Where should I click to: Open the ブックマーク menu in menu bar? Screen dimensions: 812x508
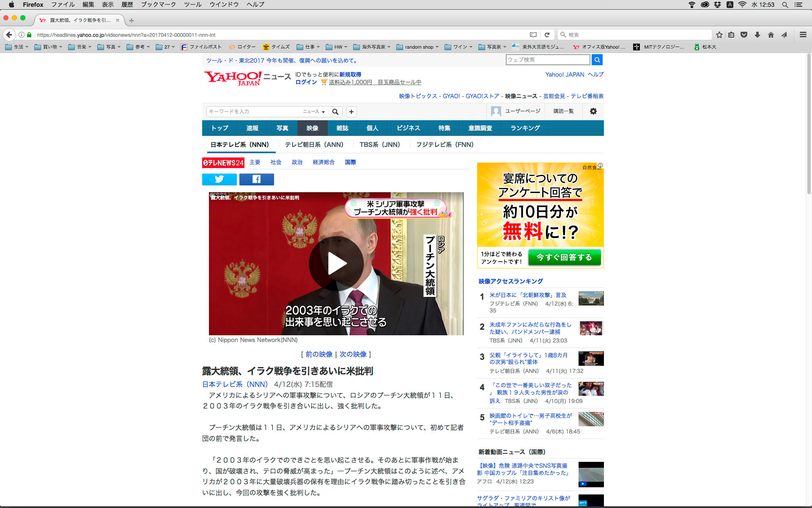pos(158,5)
